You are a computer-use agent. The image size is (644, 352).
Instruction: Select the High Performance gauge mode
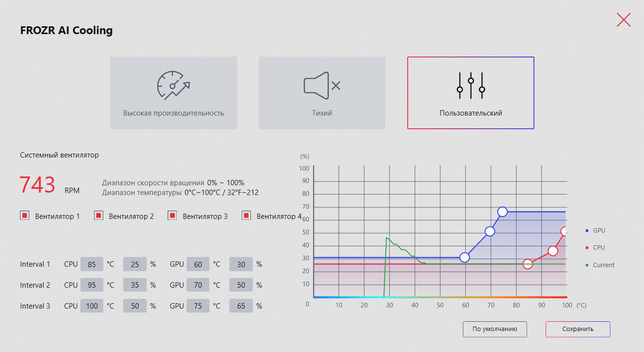tap(173, 93)
